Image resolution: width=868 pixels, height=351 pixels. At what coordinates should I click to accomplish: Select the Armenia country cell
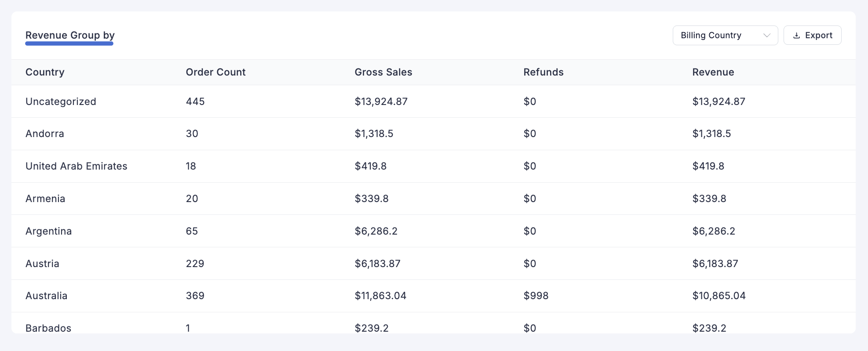45,199
